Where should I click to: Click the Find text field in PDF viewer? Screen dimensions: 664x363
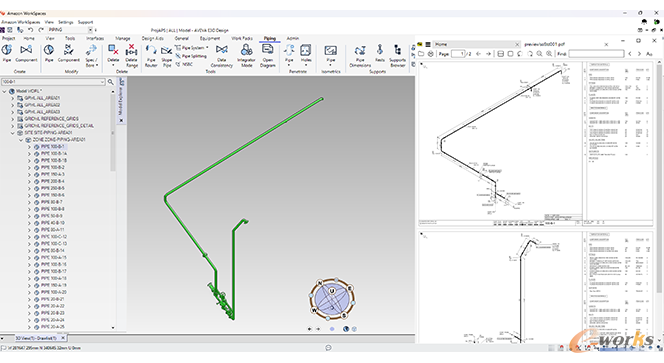tap(596, 54)
